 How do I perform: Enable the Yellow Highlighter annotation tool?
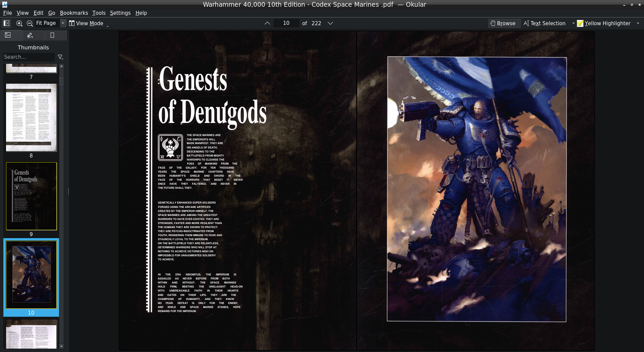(x=604, y=23)
